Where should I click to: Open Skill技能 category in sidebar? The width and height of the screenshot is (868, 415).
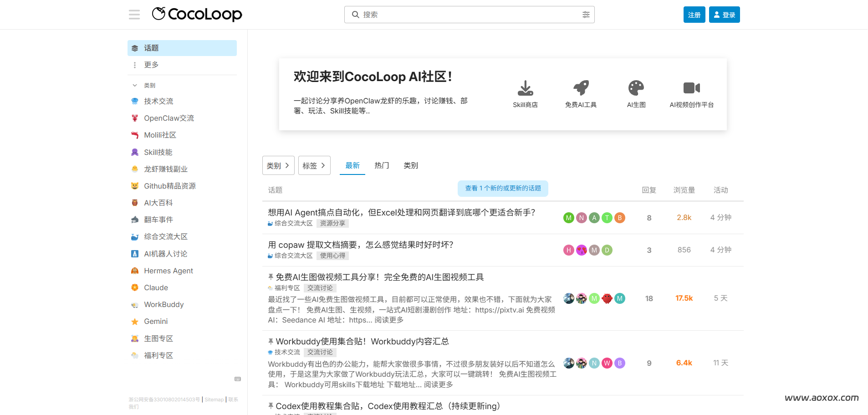click(182, 152)
